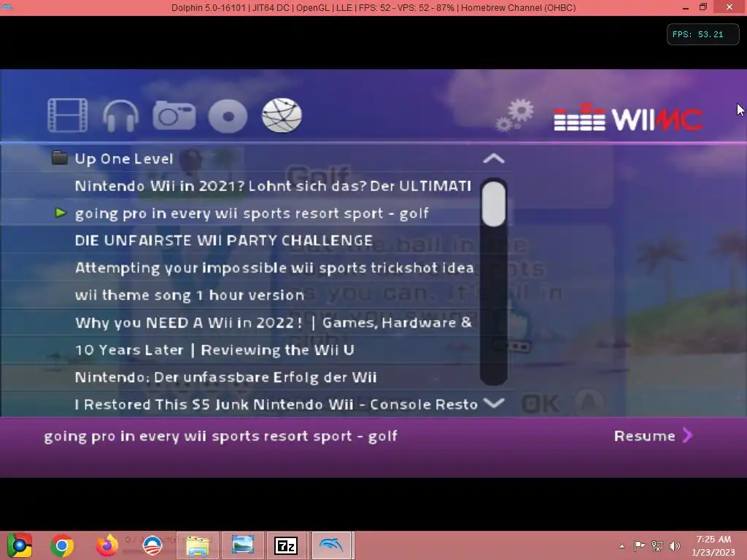747x560 pixels.
Task: Open Chrome multicolor launcher in taskbar
Action: [x=20, y=545]
